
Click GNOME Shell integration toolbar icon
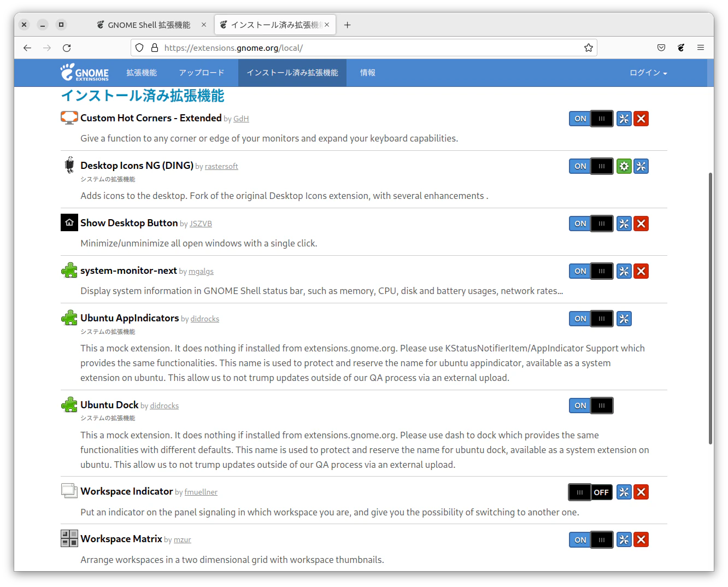681,48
